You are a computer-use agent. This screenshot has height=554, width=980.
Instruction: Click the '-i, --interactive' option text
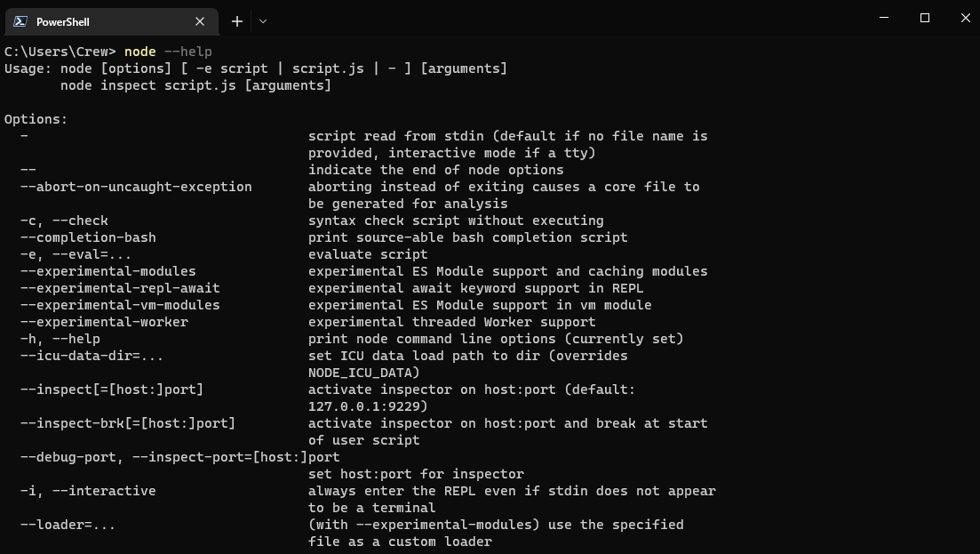[x=88, y=491]
